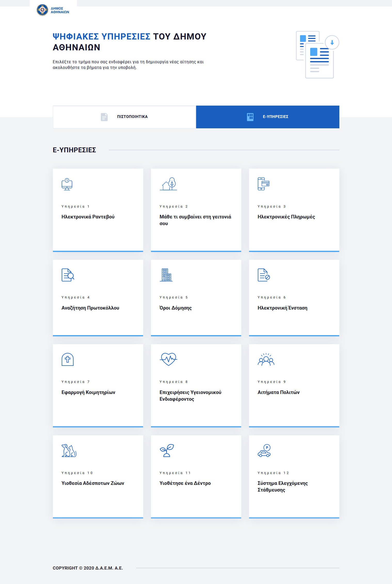
Task: Go to Σύστημα Ελεγχόμενης Στάθμευσης
Action: [x=283, y=486]
